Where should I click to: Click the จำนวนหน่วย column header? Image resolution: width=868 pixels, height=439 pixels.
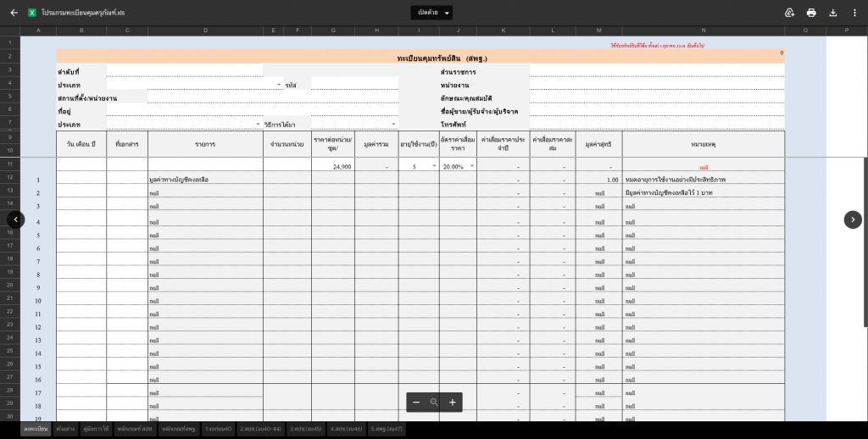[x=287, y=144]
